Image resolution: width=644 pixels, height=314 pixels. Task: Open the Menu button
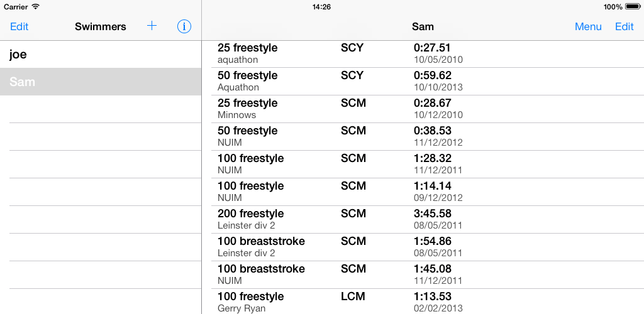(x=588, y=26)
